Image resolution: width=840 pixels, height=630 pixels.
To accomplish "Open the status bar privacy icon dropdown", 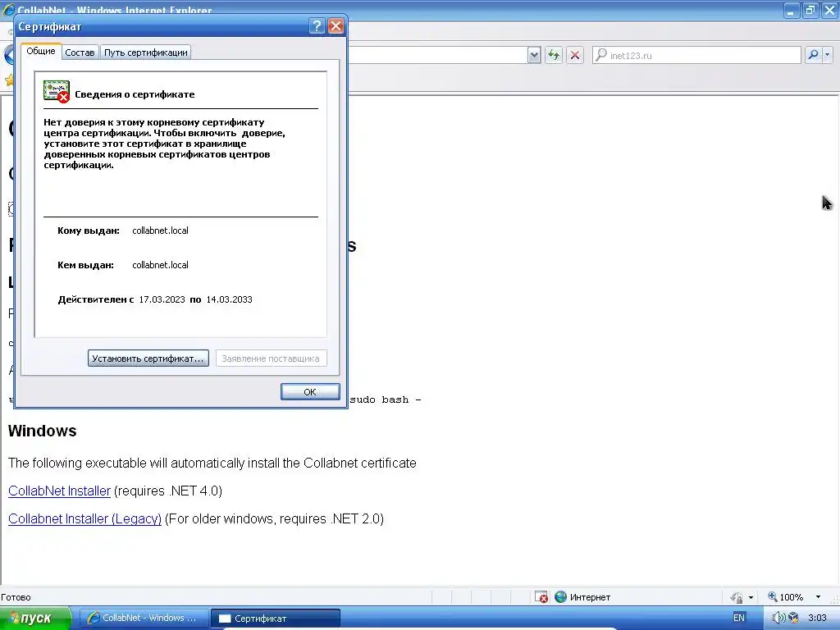I will pyautogui.click(x=751, y=597).
